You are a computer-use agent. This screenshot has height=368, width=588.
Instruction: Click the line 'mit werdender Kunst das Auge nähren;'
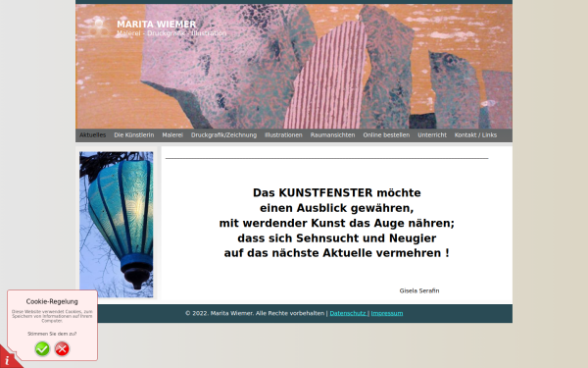point(337,224)
